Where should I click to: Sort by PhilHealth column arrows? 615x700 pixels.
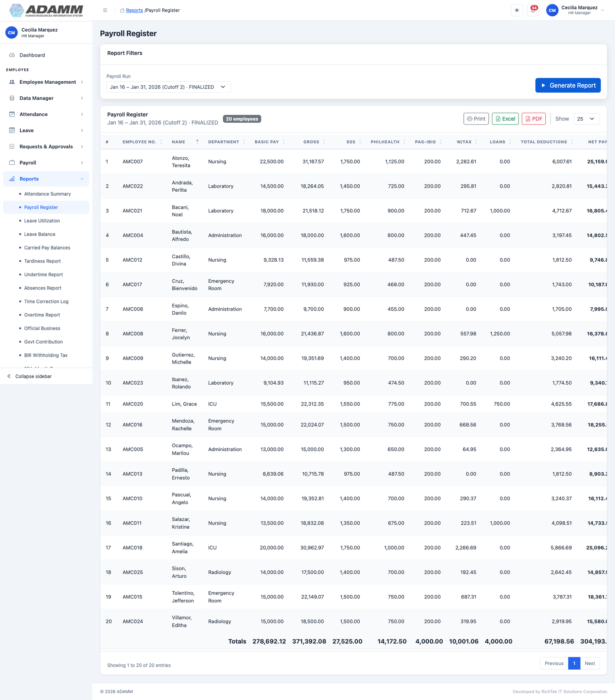(404, 142)
